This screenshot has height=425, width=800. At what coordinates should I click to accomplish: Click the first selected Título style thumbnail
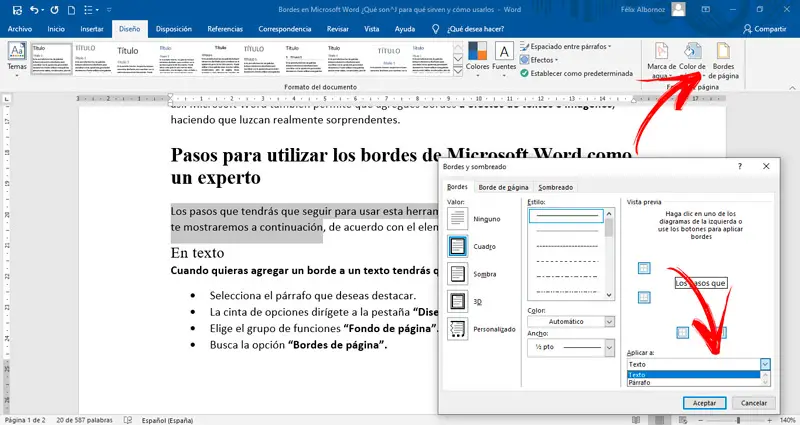[52, 59]
